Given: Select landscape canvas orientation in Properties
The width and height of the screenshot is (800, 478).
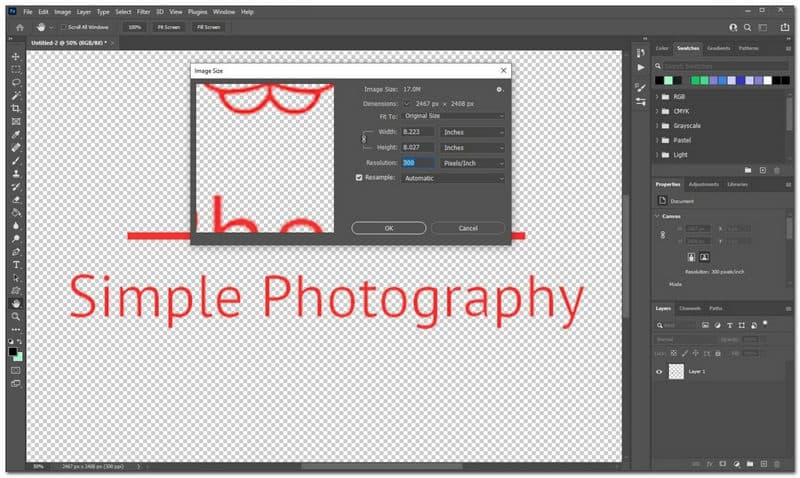Looking at the screenshot, I should click(704, 257).
